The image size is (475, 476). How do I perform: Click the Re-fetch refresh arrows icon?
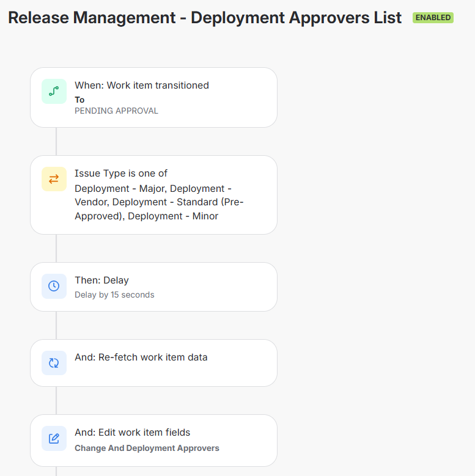pos(54,363)
